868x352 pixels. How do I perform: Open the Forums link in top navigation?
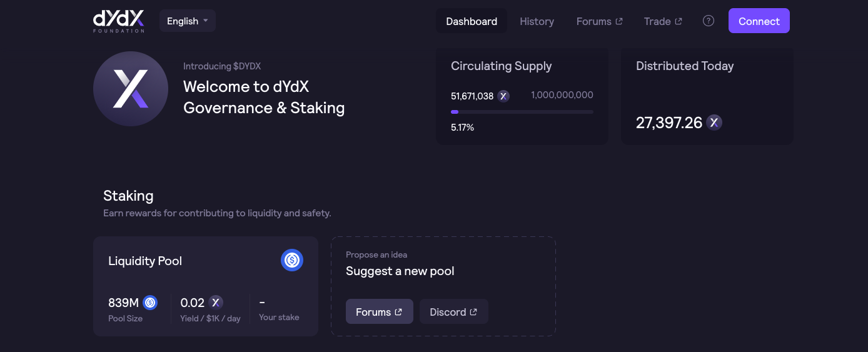coord(599,21)
